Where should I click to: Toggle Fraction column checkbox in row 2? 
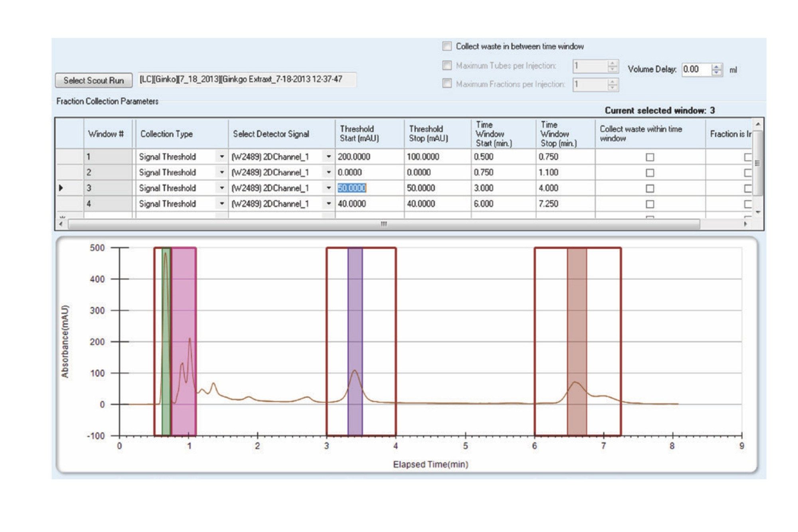(748, 173)
